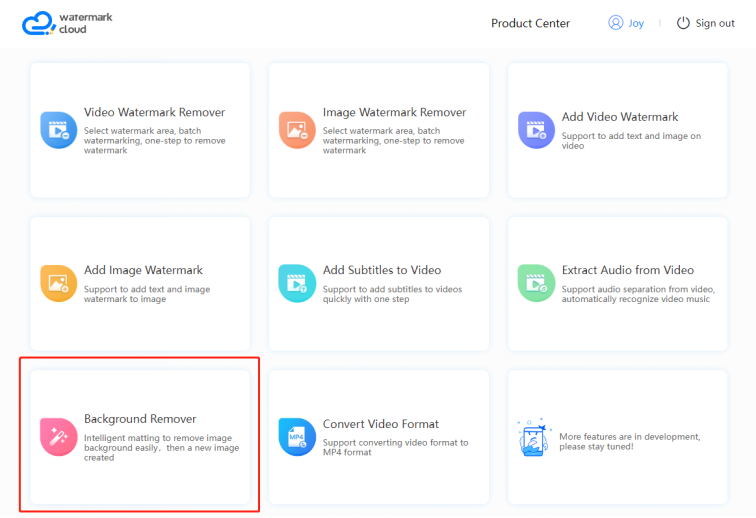This screenshot has width=756, height=518.
Task: Open the Video Watermark Remover title
Action: 154,112
